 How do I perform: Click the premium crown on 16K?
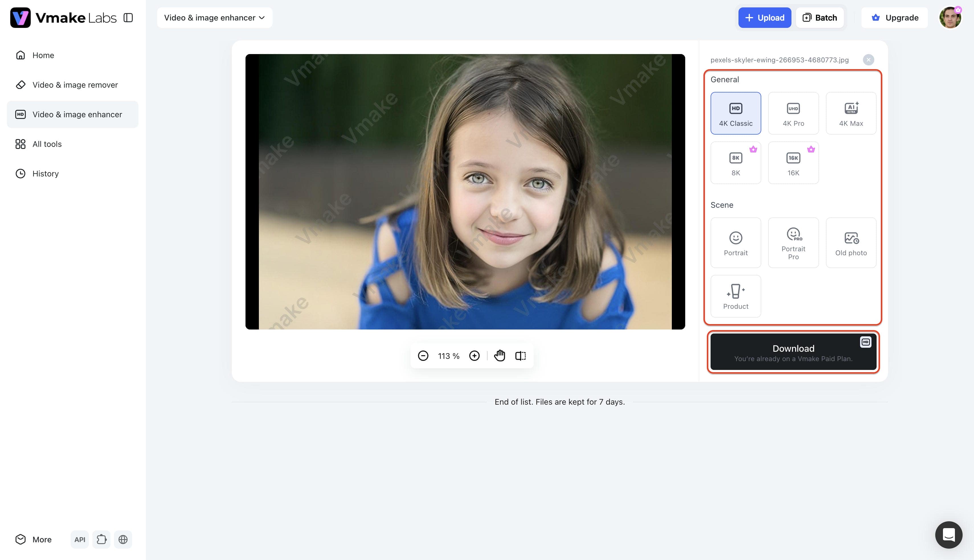(x=811, y=149)
